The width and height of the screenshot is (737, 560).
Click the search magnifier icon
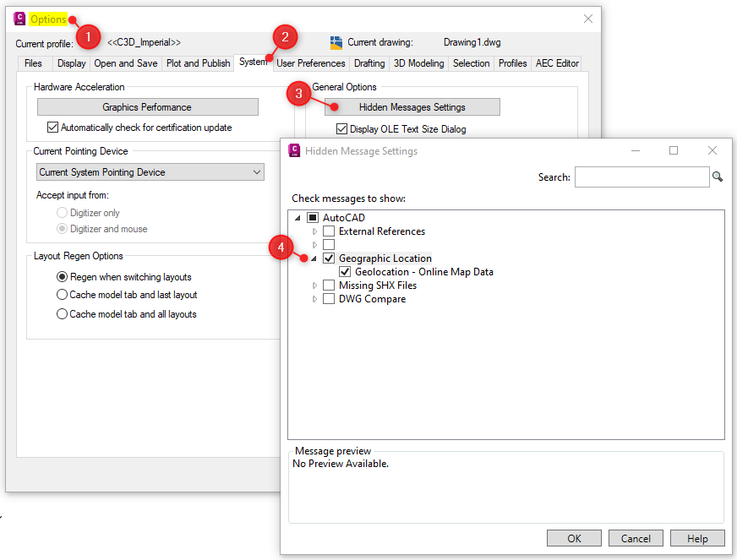pyautogui.click(x=718, y=177)
